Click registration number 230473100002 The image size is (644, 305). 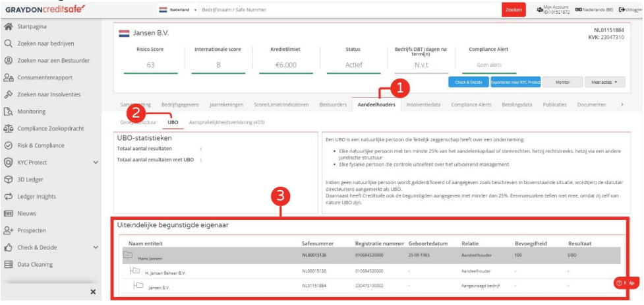coord(369,285)
